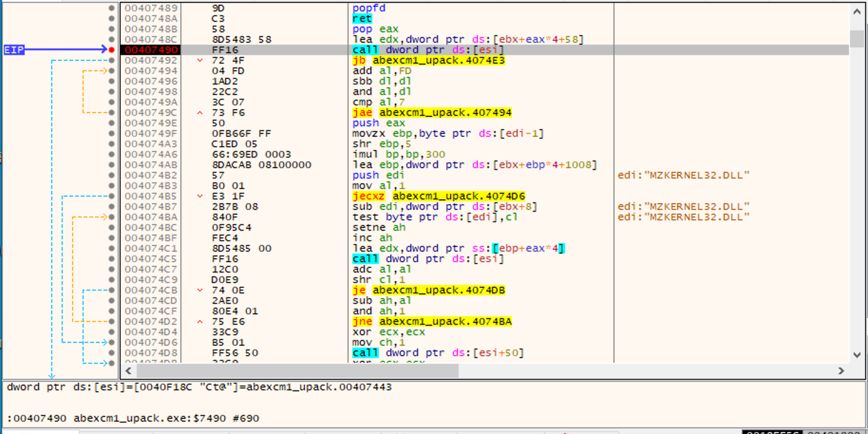
Task: Click scroll up arrow of disassembly
Action: pos(857,12)
